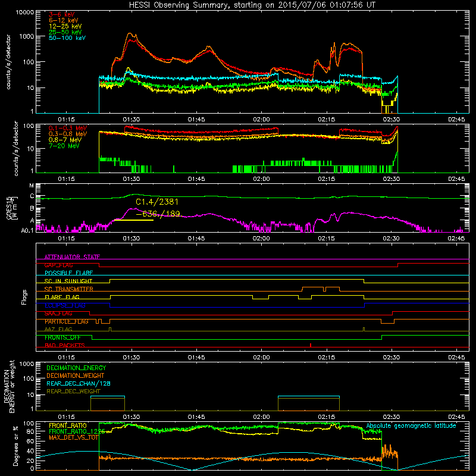Click the yellow flare duration bar in GOES panel
The width and height of the screenshot is (476, 476).
click(x=134, y=220)
